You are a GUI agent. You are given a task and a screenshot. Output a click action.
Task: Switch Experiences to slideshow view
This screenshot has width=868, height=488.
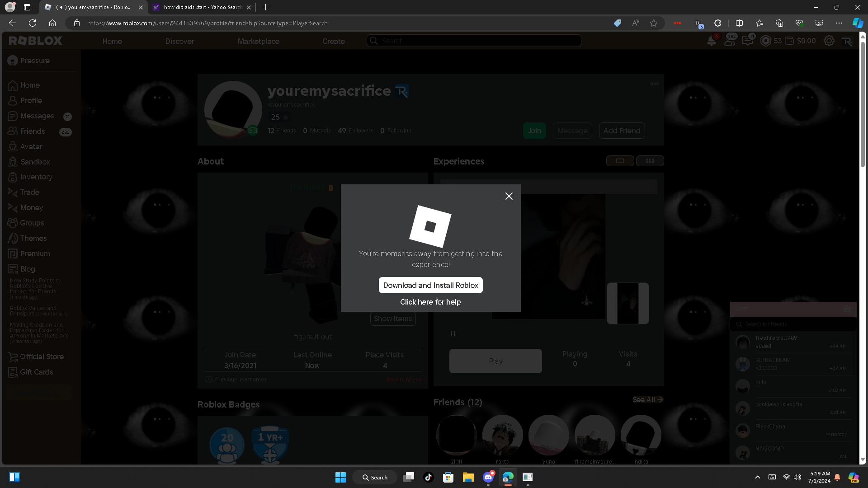[620, 161]
